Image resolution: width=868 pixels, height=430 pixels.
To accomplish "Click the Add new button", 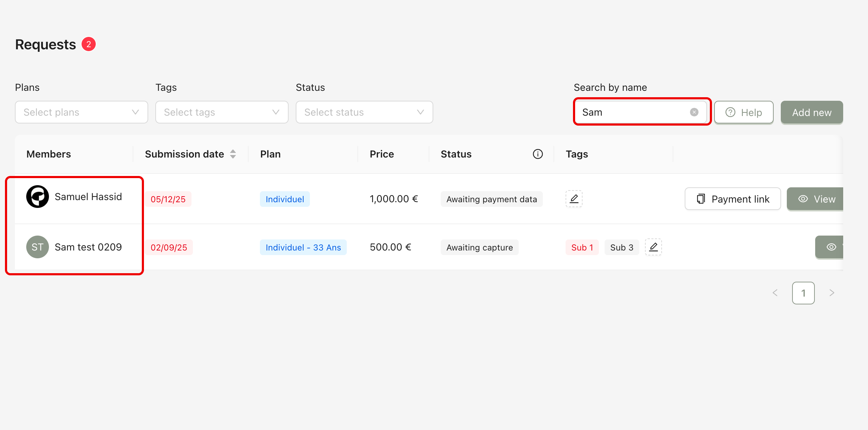I will pyautogui.click(x=811, y=112).
